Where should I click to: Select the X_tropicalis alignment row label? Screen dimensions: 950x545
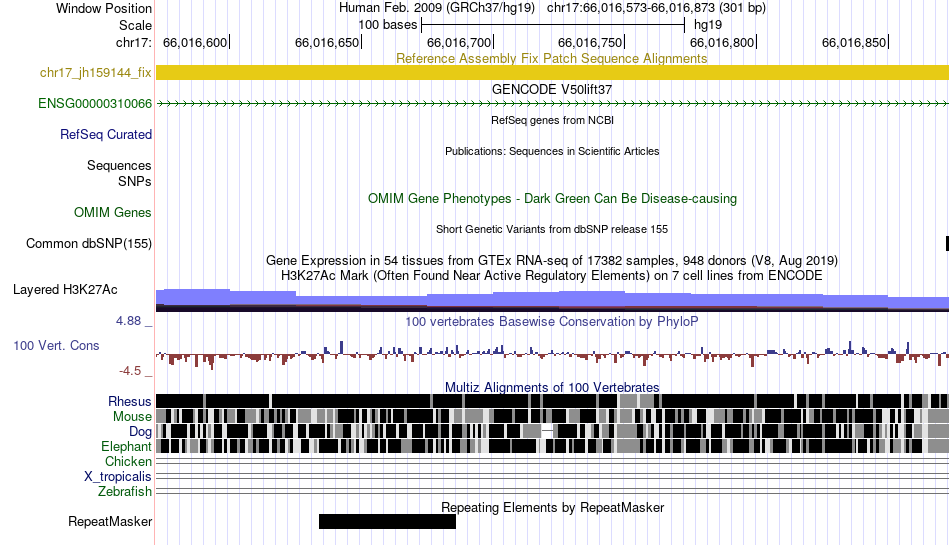click(x=118, y=477)
